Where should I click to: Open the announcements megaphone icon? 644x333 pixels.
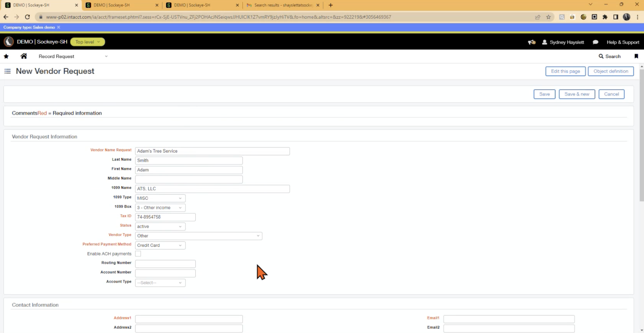point(532,42)
